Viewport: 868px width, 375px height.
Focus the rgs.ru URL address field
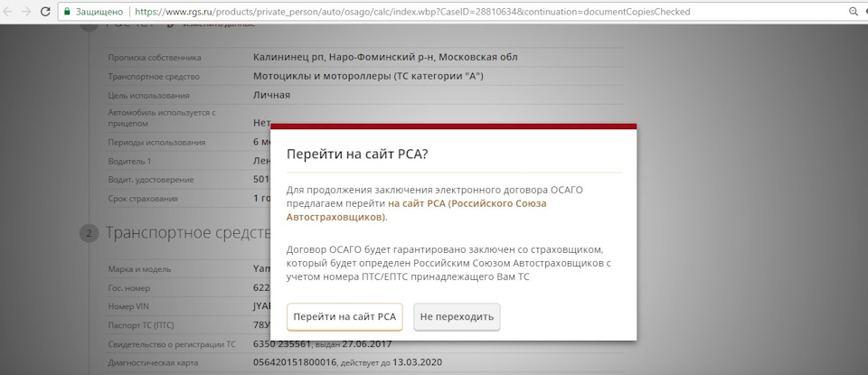tap(412, 11)
